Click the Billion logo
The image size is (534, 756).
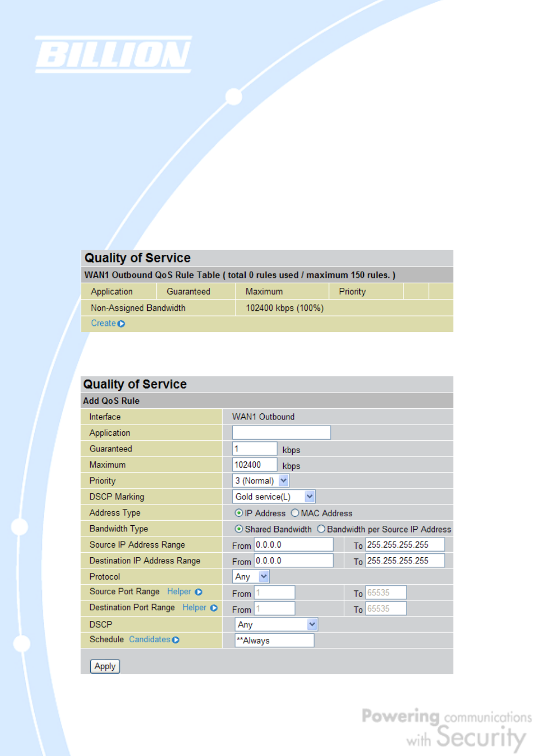pyautogui.click(x=113, y=55)
